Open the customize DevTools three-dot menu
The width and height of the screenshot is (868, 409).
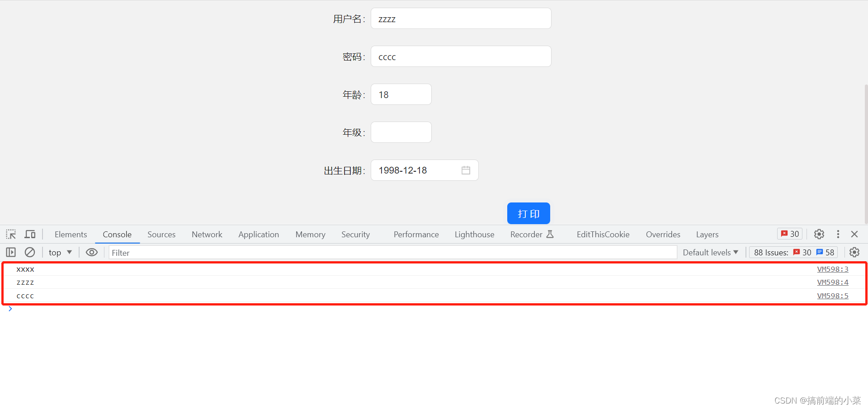[x=838, y=234]
